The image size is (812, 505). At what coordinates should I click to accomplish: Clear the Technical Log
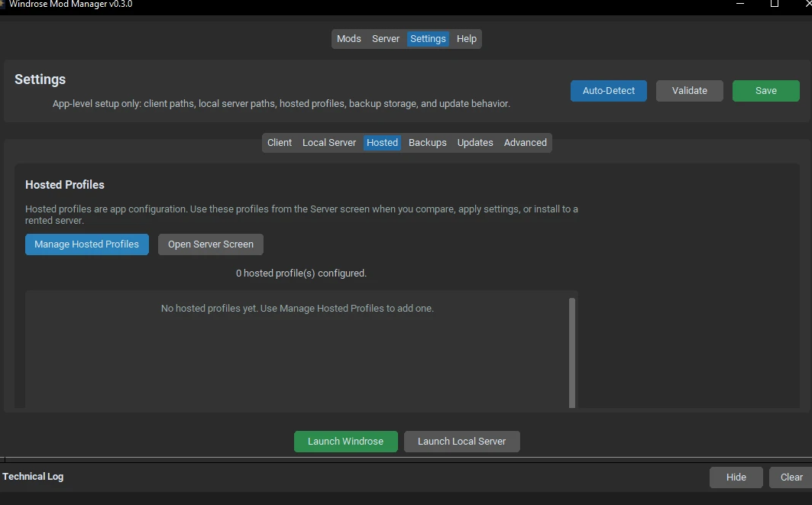tap(791, 477)
